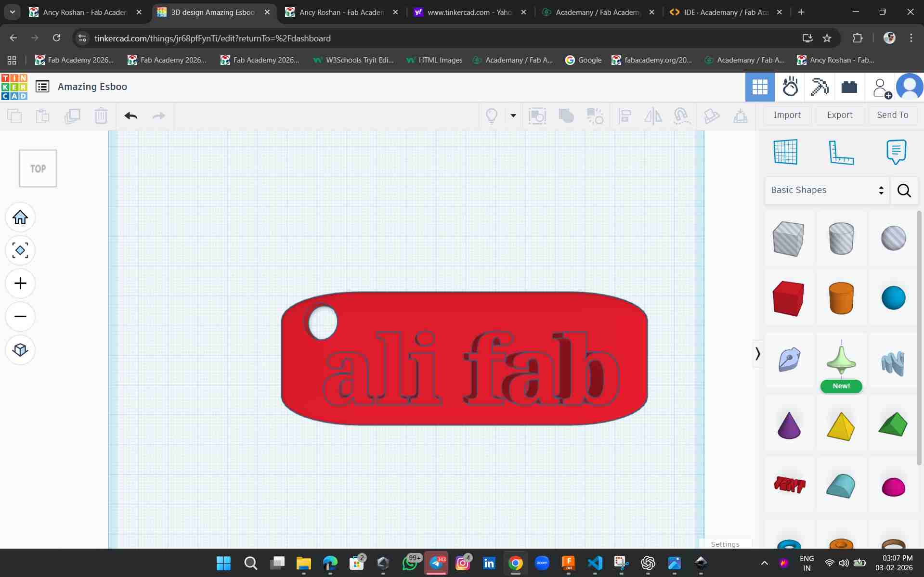Image resolution: width=924 pixels, height=577 pixels.
Task: Open the design list menu icon
Action: click(x=42, y=87)
